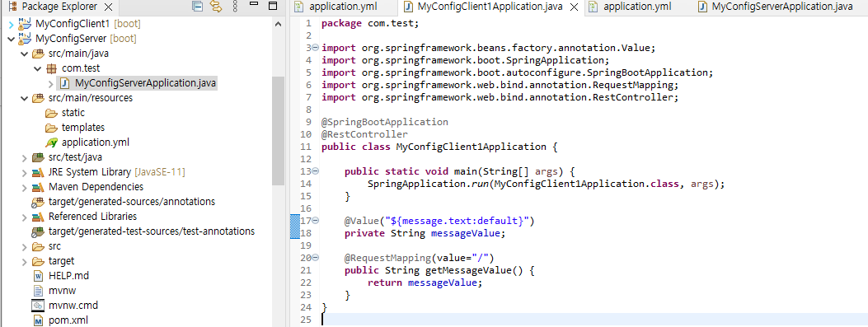Fold the imports block at line 3
Screen dimensions: 868x327
316,48
